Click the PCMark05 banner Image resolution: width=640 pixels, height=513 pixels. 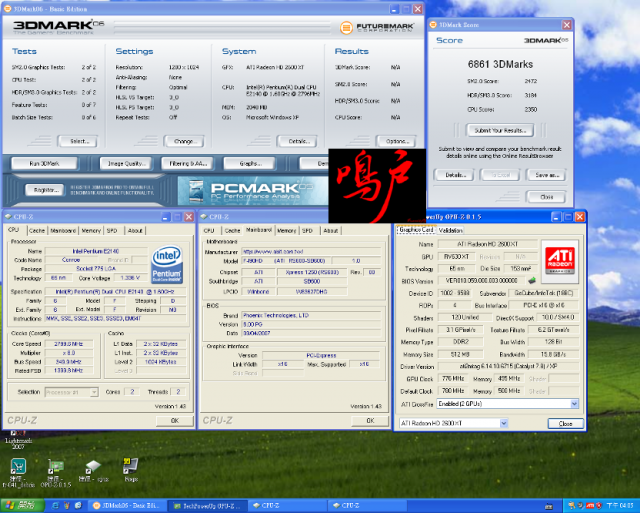(x=253, y=191)
